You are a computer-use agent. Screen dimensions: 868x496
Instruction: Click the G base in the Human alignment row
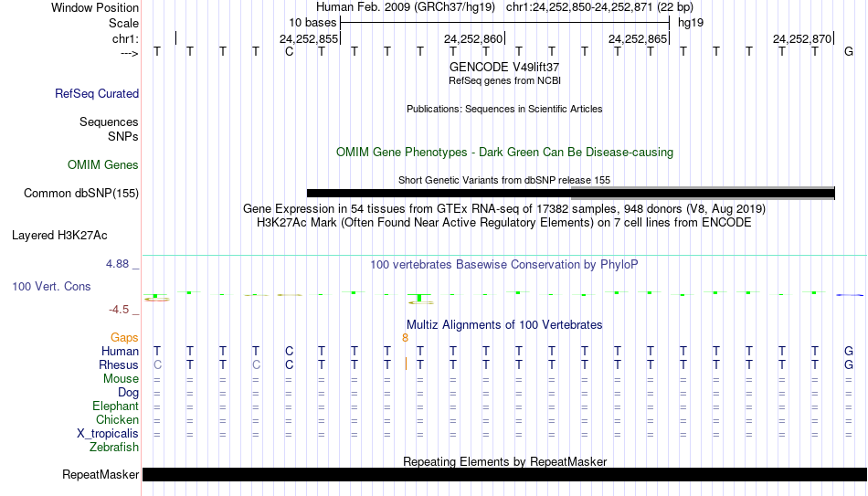(849, 352)
